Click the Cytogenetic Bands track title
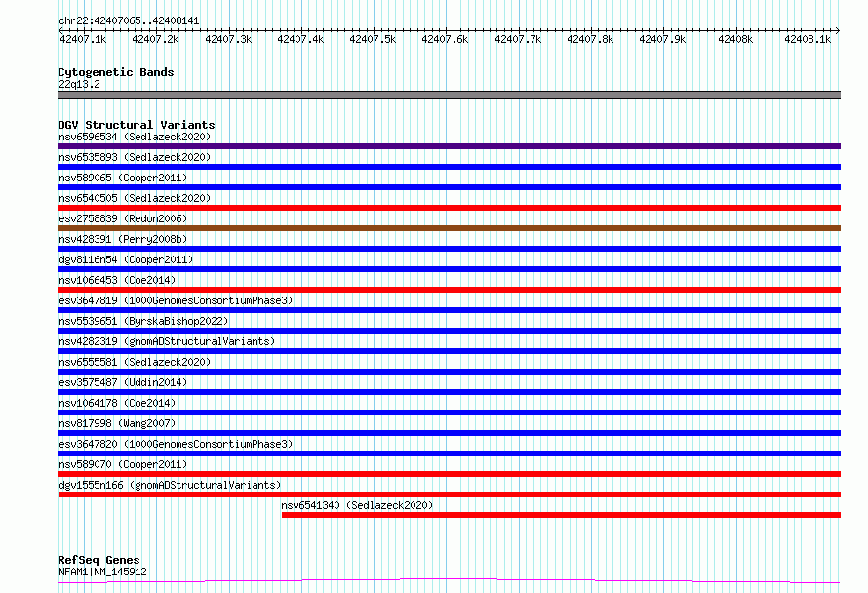This screenshot has height=593, width=868. point(116,72)
